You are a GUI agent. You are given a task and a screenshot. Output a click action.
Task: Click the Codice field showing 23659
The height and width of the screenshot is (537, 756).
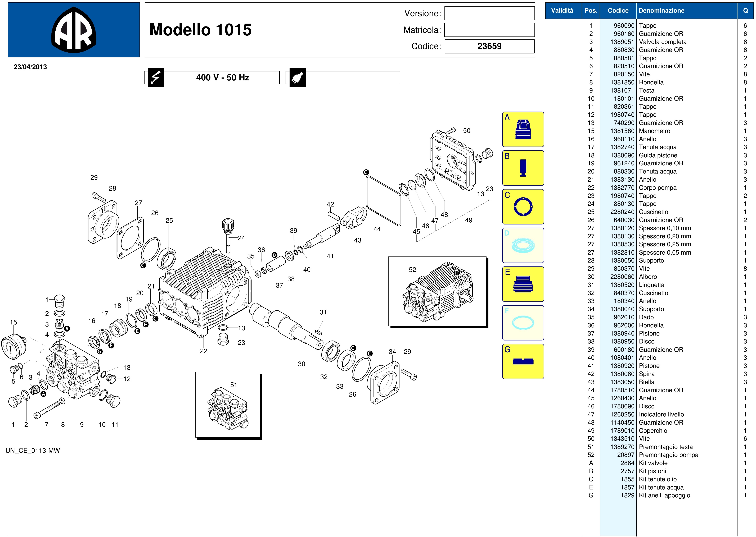click(489, 46)
